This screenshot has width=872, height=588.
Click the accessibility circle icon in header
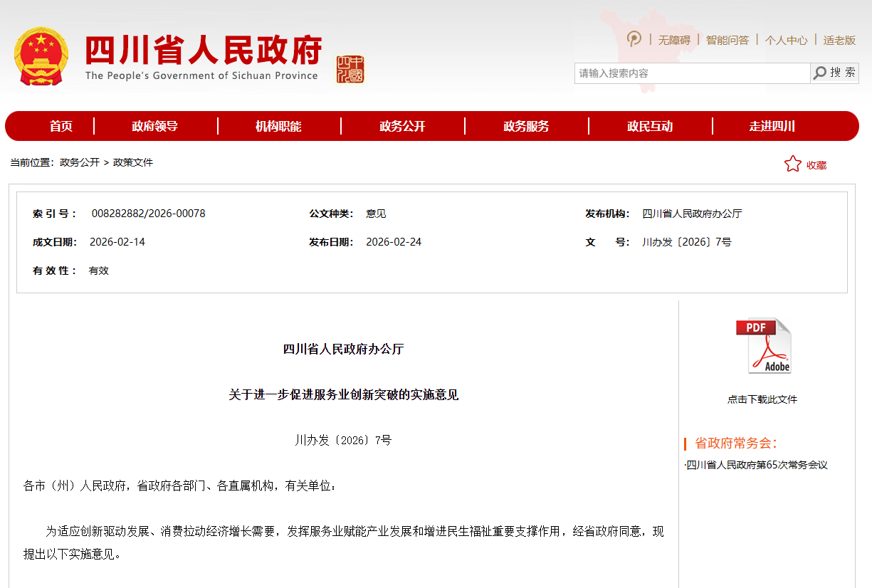click(634, 39)
